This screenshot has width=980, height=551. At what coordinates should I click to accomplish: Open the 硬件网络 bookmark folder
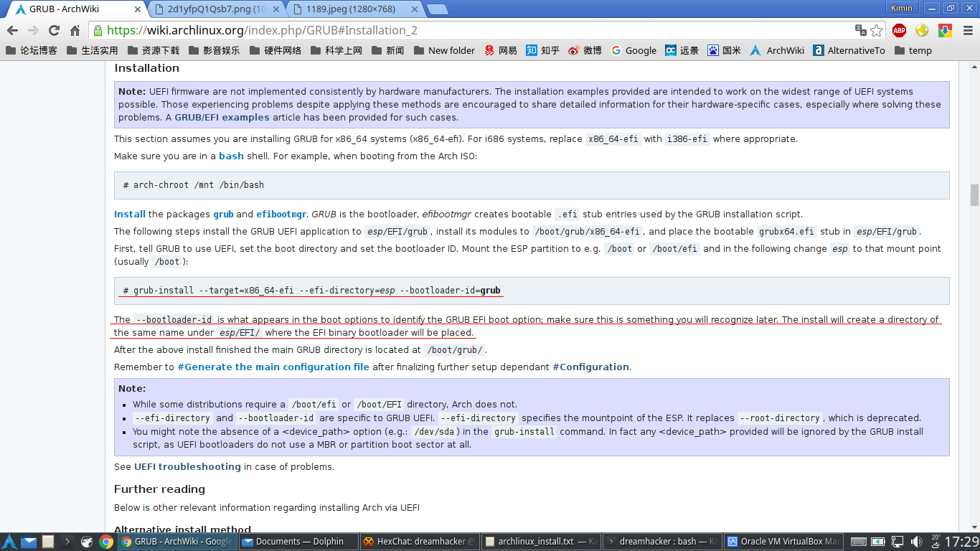click(275, 50)
